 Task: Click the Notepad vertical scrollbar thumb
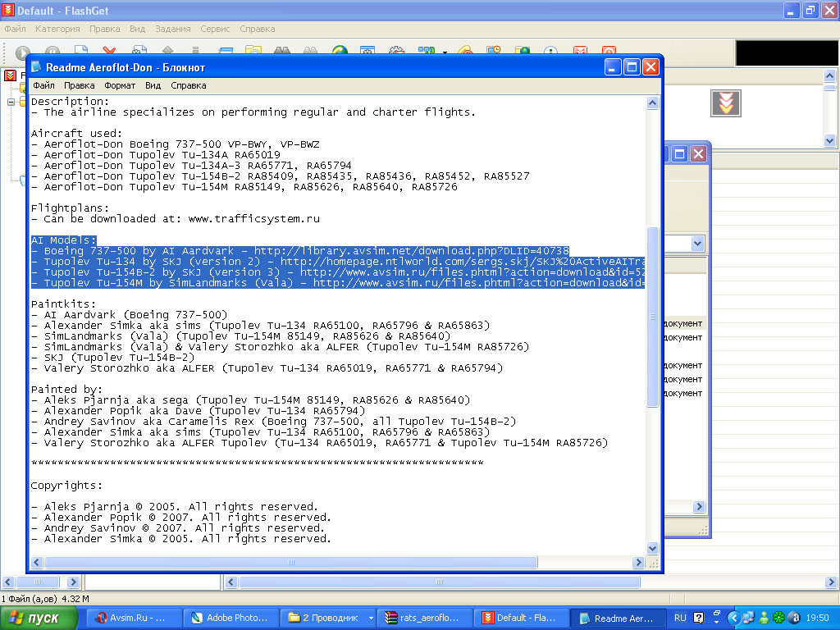coord(652,317)
